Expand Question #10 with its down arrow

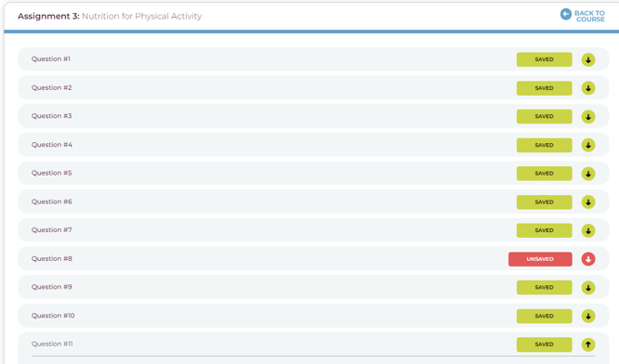tap(588, 316)
